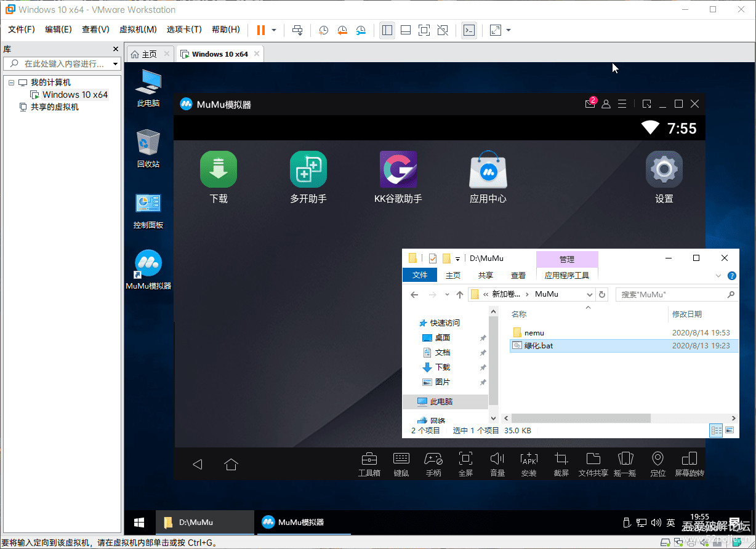Image resolution: width=756 pixels, height=549 pixels.
Task: Click the library search input field
Action: [x=63, y=64]
